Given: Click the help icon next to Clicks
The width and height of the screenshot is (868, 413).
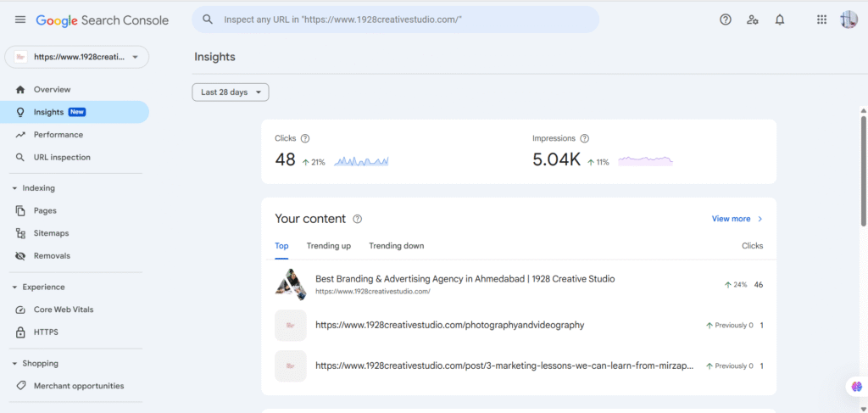Looking at the screenshot, I should [x=304, y=138].
